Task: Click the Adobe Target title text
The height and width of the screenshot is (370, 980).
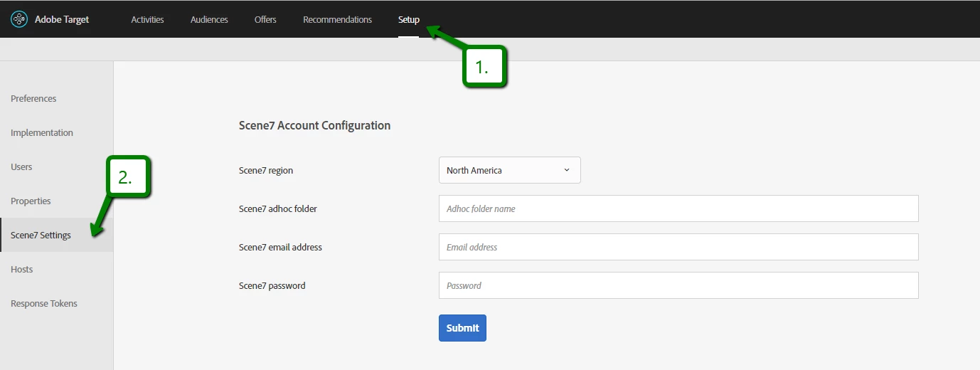Action: tap(62, 19)
